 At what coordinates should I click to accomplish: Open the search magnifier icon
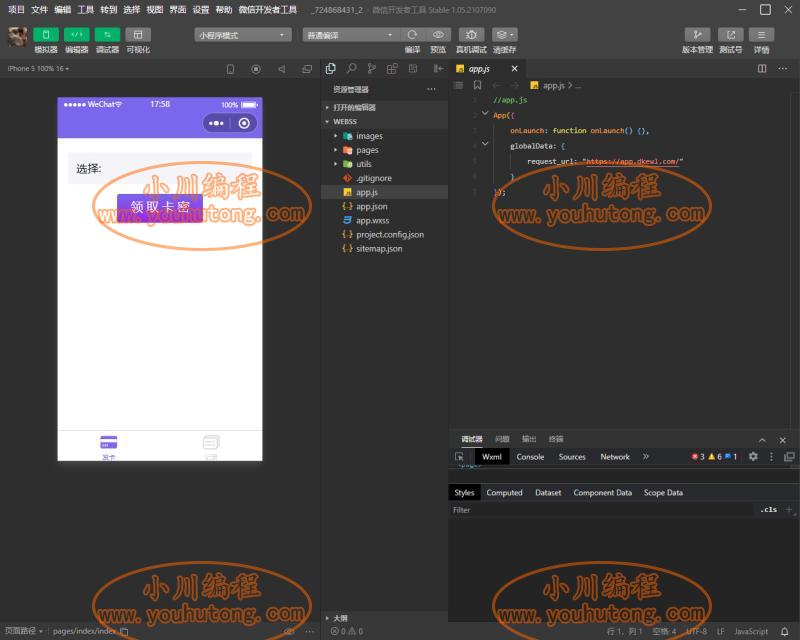352,68
